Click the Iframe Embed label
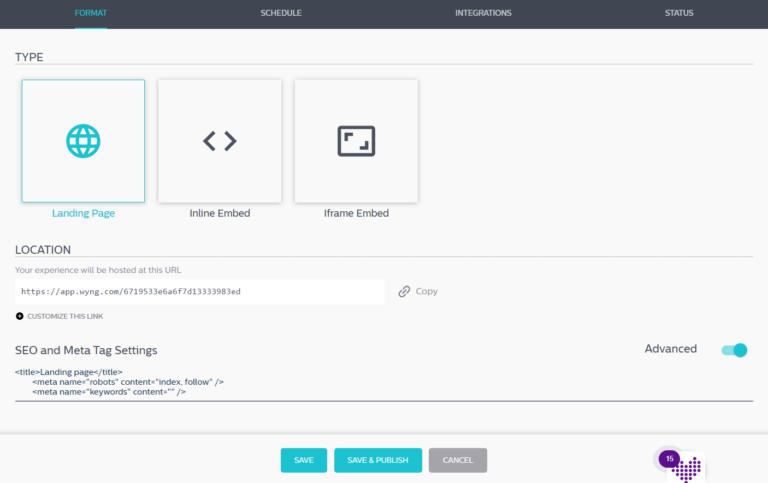 coord(356,213)
